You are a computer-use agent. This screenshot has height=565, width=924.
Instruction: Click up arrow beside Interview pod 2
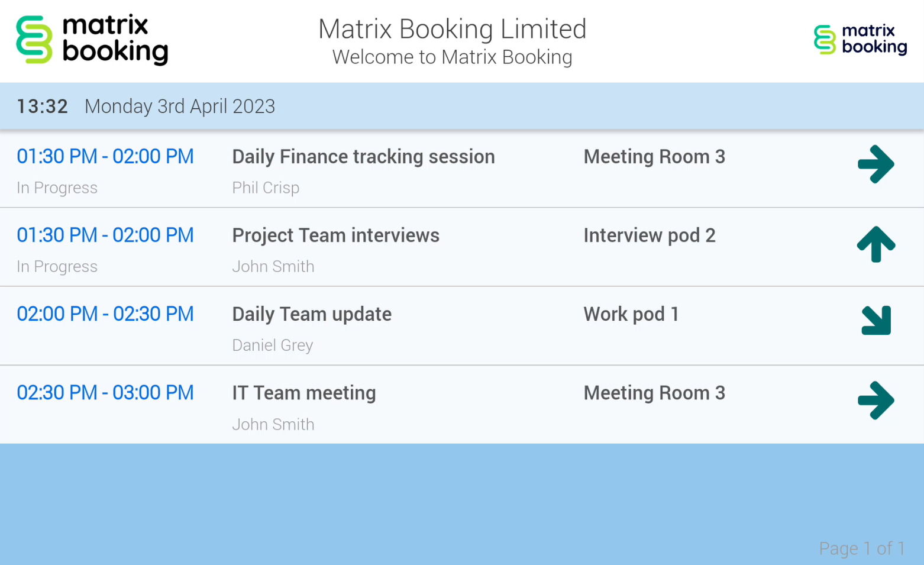pyautogui.click(x=875, y=244)
